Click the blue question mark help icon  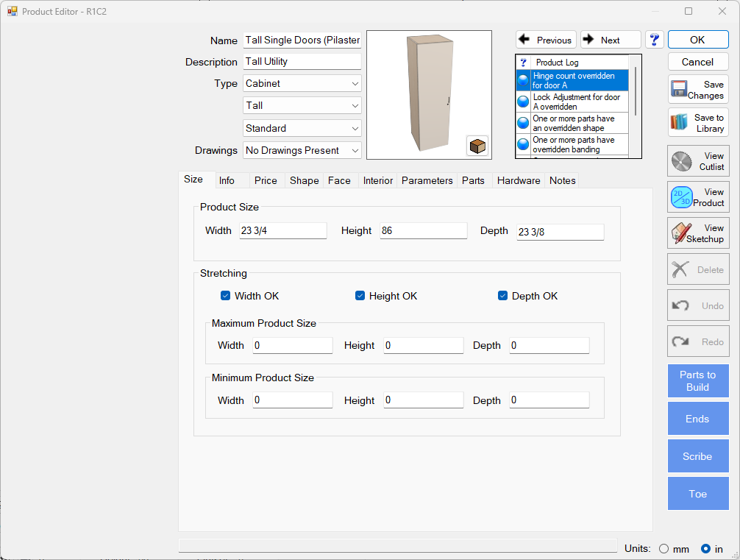654,40
